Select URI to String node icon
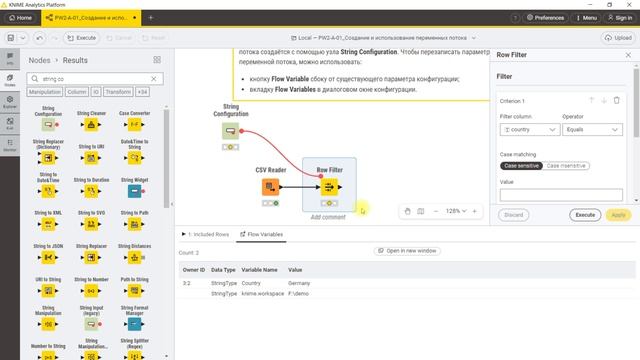The height and width of the screenshot is (360, 640). (48, 291)
